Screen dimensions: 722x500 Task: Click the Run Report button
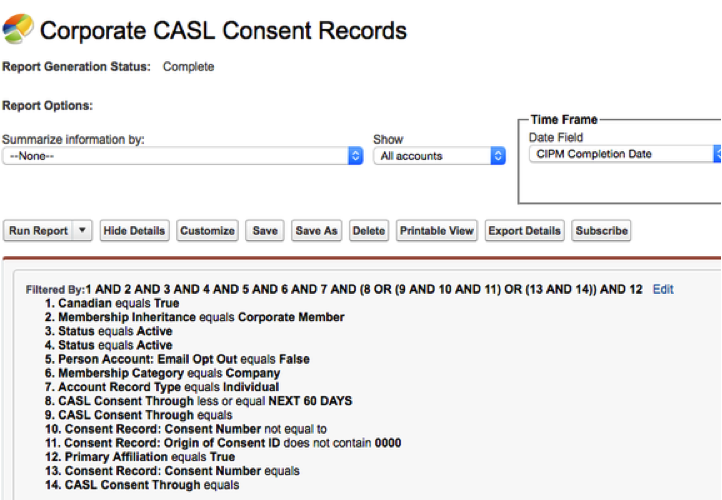coord(38,230)
